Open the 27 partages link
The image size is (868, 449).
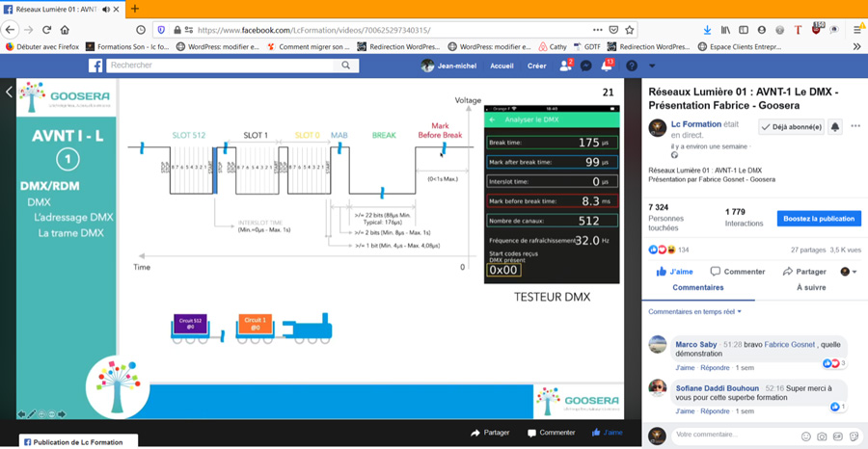point(807,250)
